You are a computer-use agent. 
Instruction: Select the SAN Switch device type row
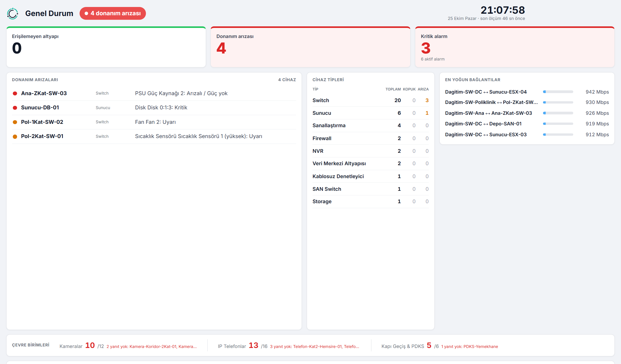click(371, 189)
